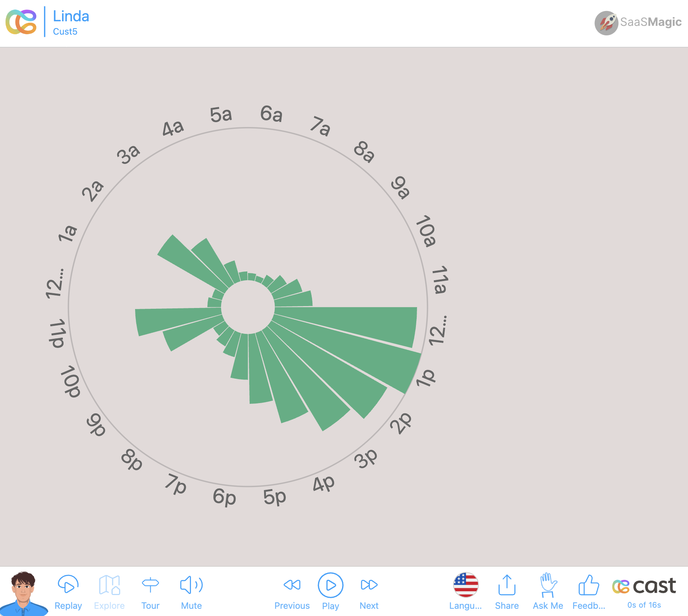
Task: Click the Share icon
Action: click(x=507, y=585)
